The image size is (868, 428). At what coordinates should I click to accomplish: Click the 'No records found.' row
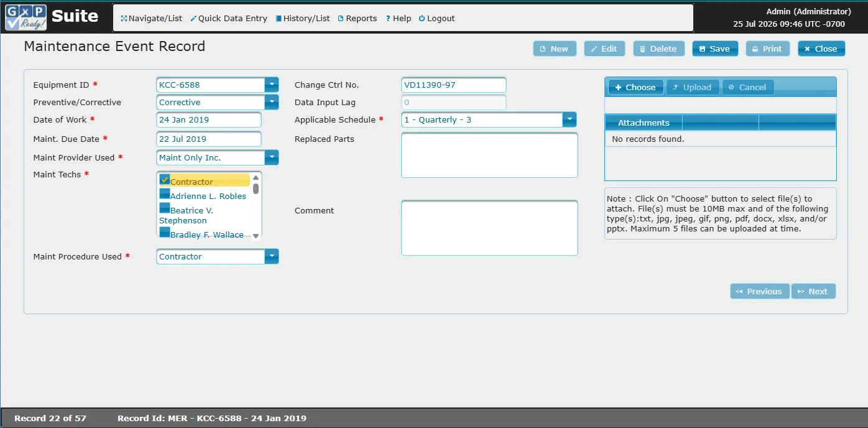[x=720, y=139]
